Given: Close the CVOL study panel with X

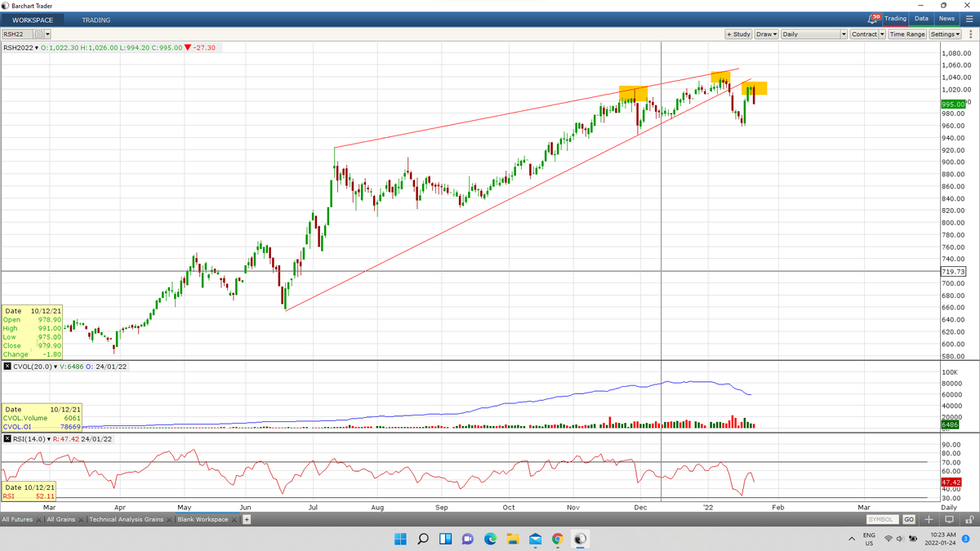Looking at the screenshot, I should [7, 367].
